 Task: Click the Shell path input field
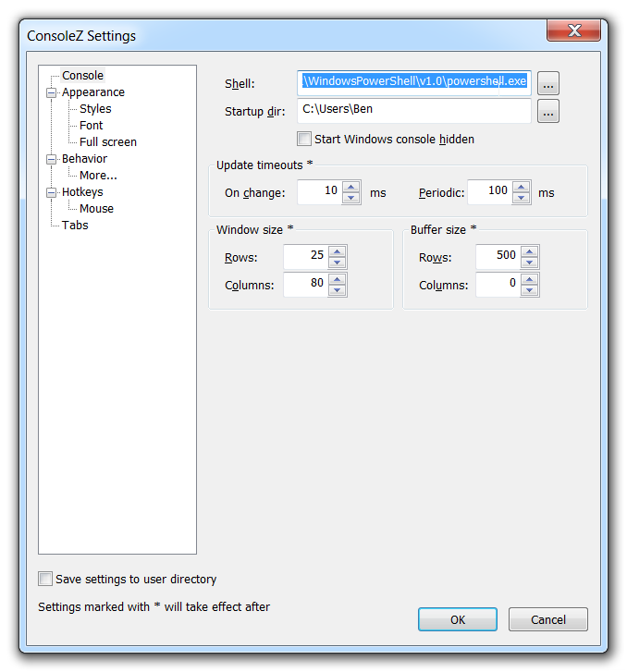click(x=414, y=82)
